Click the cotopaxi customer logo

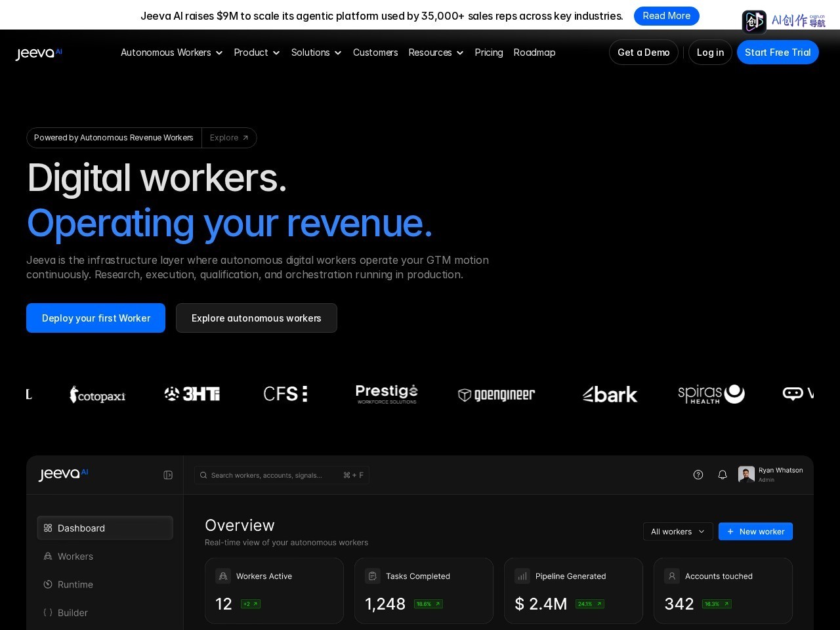pyautogui.click(x=97, y=394)
